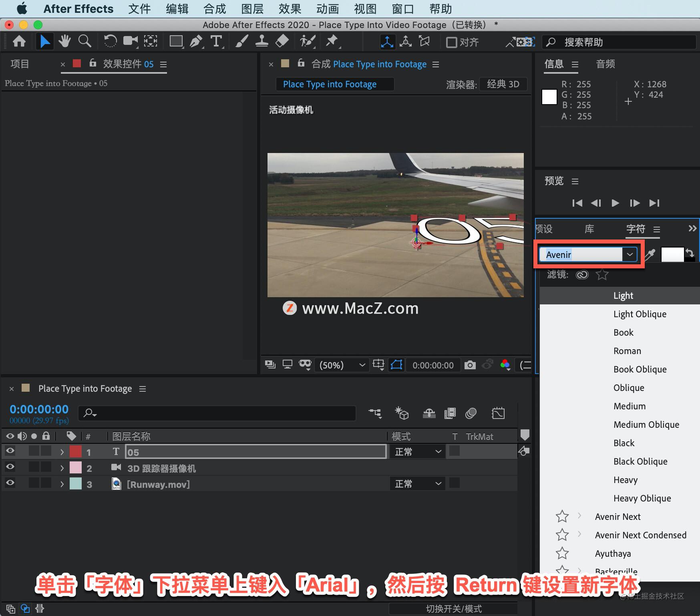Open the font family dropdown arrow
700x616 pixels.
[x=630, y=254]
